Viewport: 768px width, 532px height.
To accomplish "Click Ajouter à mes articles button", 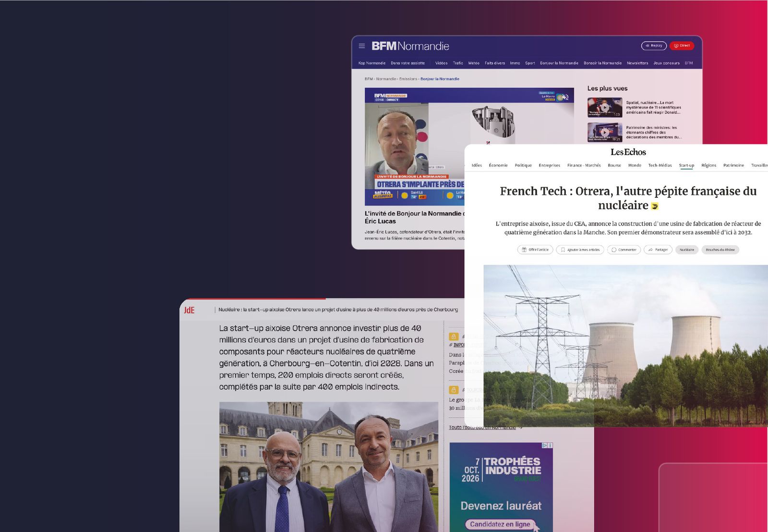I will pyautogui.click(x=580, y=250).
